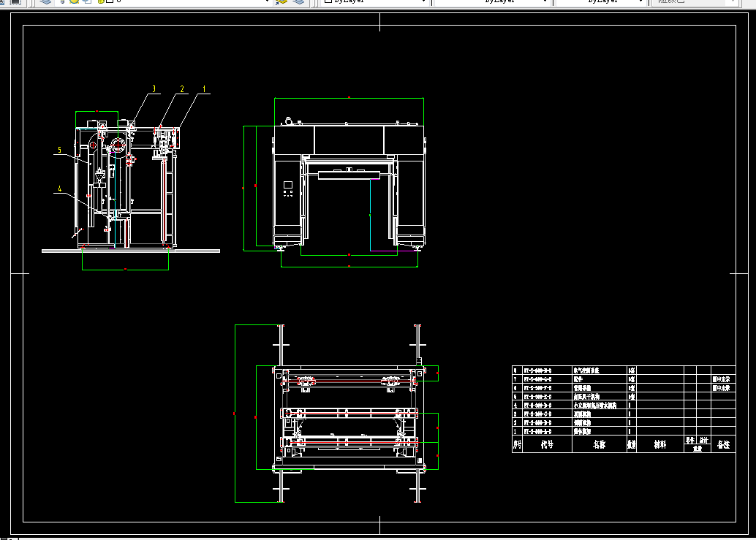This screenshot has width=756, height=540.
Task: Click the 材料 header in parts table
Action: coord(660,444)
